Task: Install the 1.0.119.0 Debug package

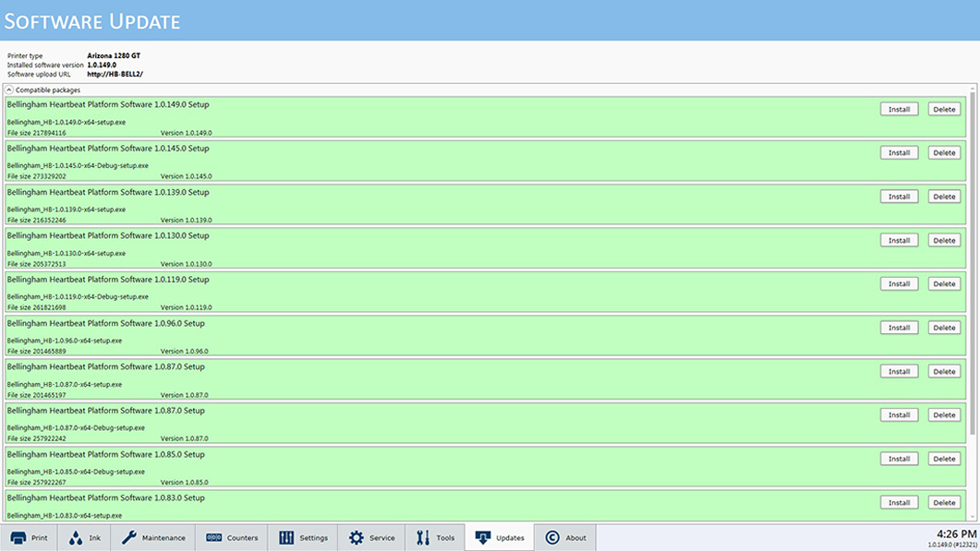Action: pyautogui.click(x=900, y=284)
